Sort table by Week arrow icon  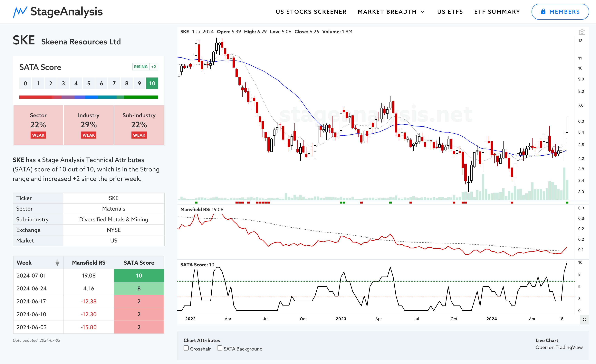pyautogui.click(x=57, y=263)
